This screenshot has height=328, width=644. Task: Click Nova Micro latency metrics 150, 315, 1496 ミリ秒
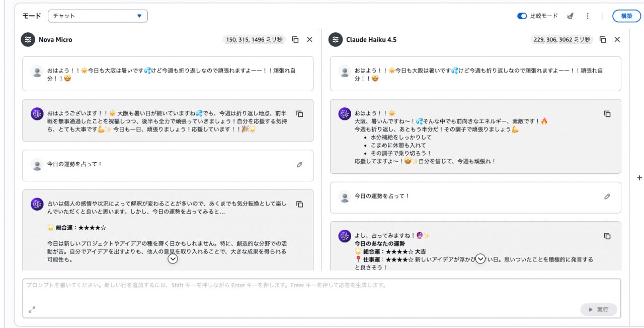[x=254, y=40]
